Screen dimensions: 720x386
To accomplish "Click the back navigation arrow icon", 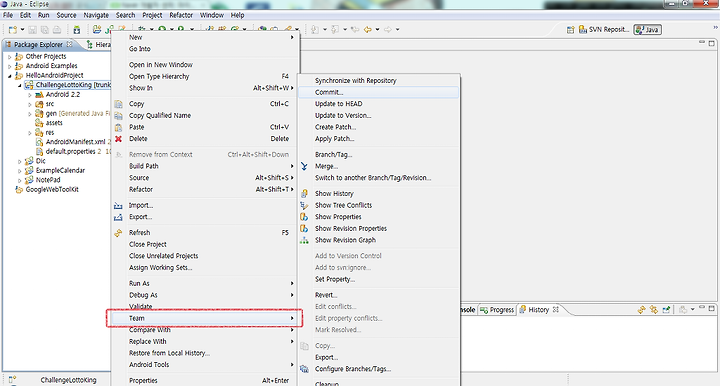I will 367,30.
